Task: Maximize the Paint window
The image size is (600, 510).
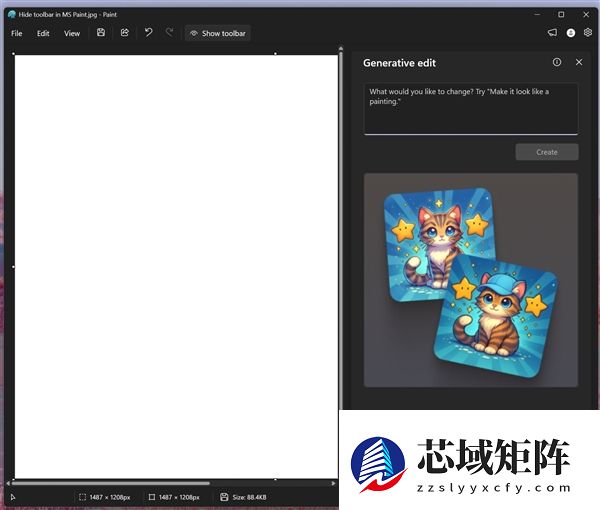Action: [561, 15]
